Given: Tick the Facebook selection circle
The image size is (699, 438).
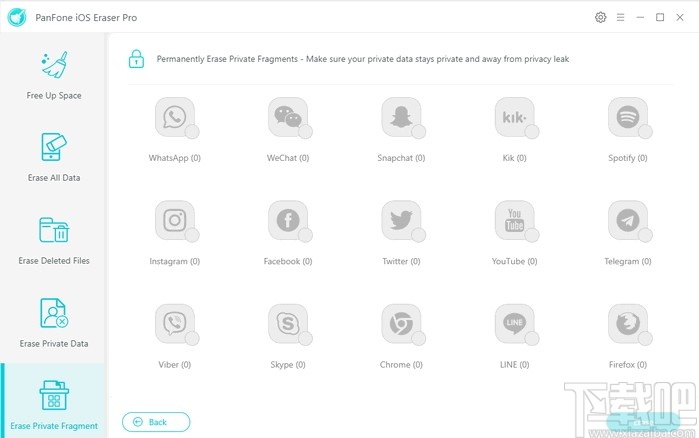Looking at the screenshot, I should 305,235.
